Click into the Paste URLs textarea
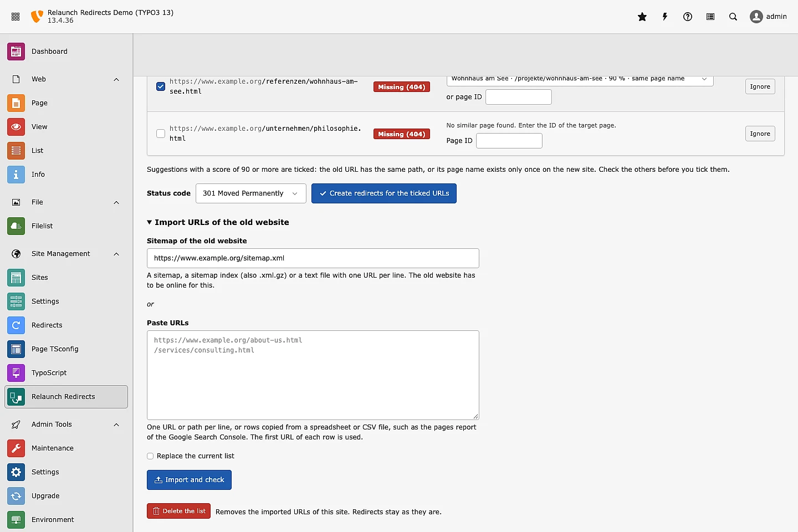This screenshot has height=532, width=798. pos(313,375)
